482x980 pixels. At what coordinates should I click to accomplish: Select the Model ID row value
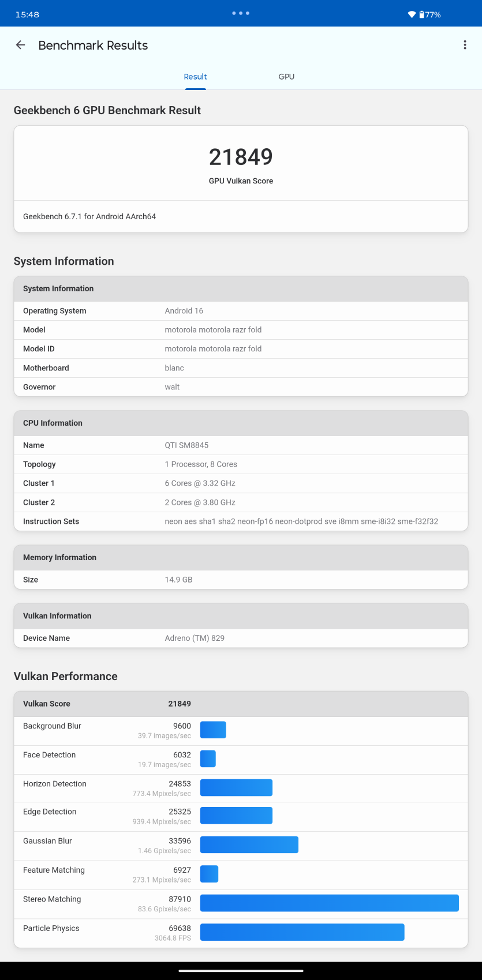click(x=213, y=349)
